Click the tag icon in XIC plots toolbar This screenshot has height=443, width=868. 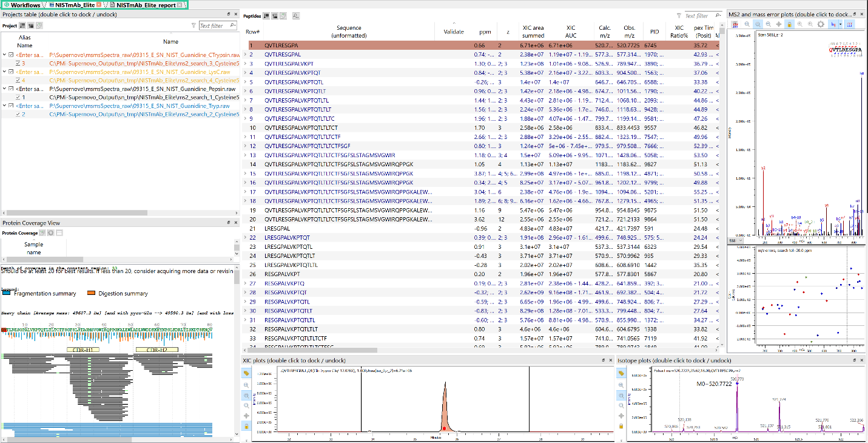pos(246,373)
